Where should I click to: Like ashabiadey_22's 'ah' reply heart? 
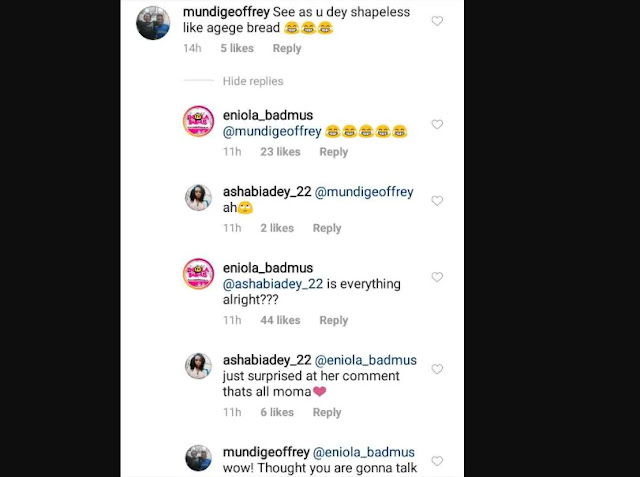coord(437,201)
